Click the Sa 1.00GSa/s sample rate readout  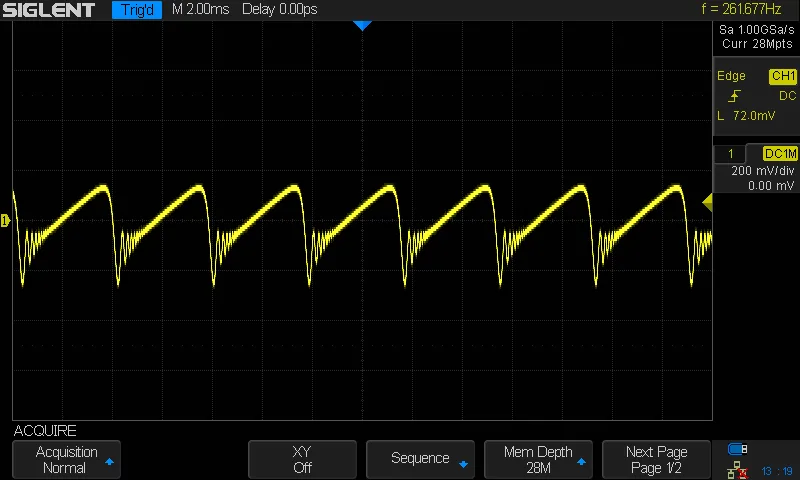[757, 30]
